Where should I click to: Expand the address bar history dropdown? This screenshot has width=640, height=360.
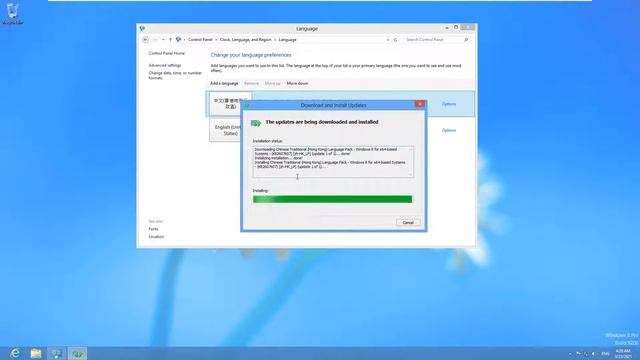coord(388,40)
